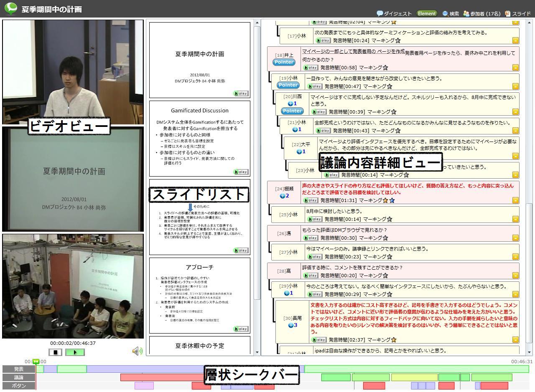Play the Gamificated Discussion slide
Viewport: 535px width, 392px height.
pyautogui.click(x=241, y=172)
